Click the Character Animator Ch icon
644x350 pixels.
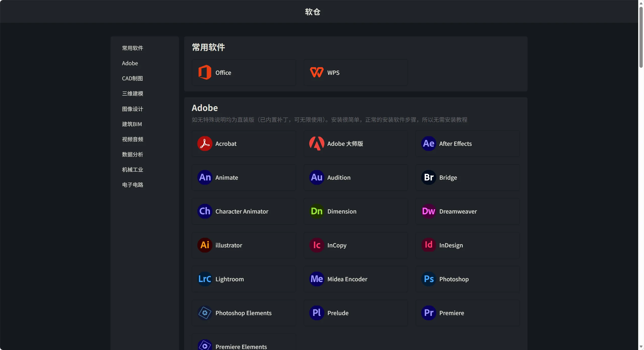[205, 211]
